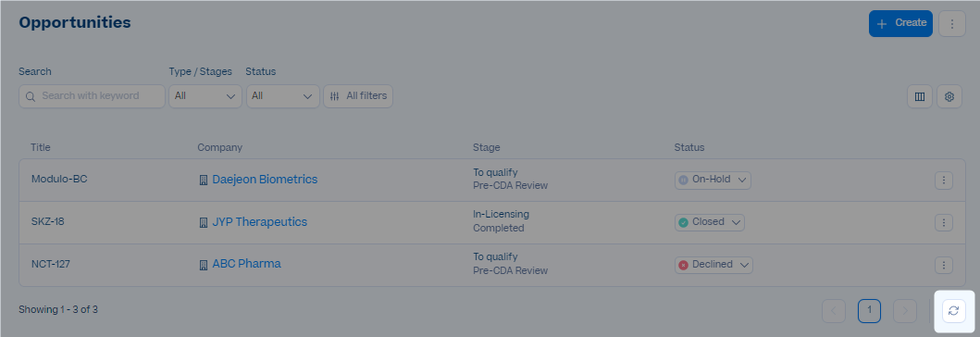Click the search magnifier icon
Viewport: 980px width, 337px height.
coord(31,97)
